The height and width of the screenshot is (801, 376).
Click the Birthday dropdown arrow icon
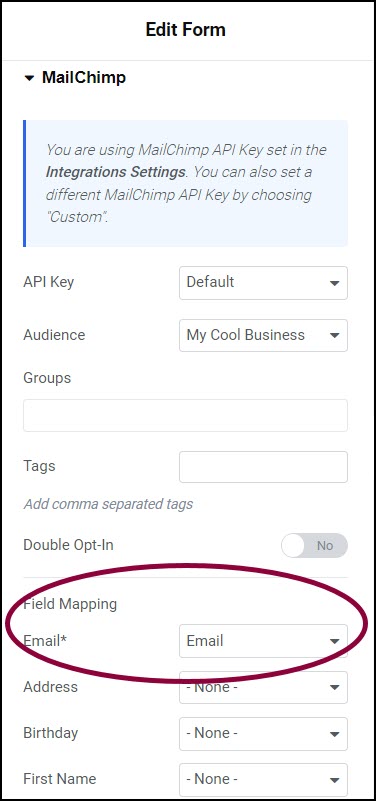335,734
